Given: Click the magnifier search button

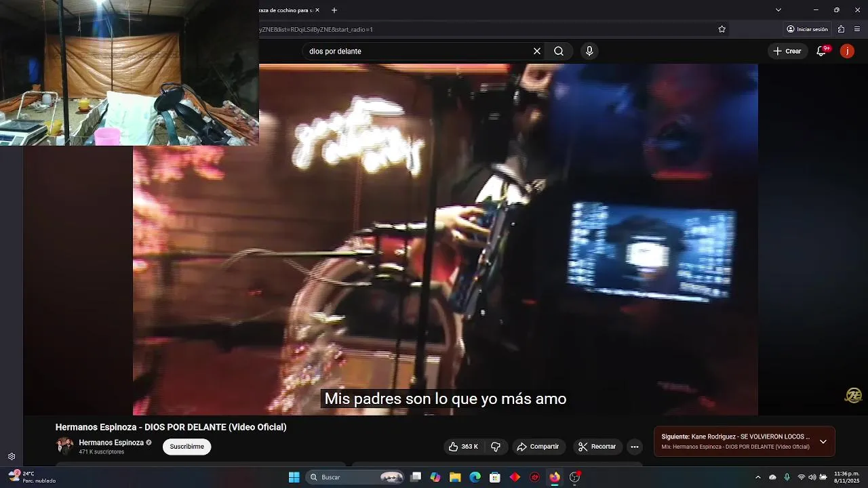Looking at the screenshot, I should 559,51.
